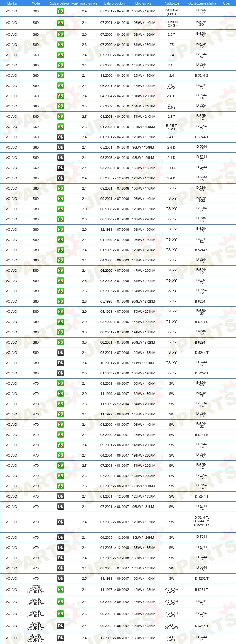Click the Rodzaj paliwa column header

(59, 3)
